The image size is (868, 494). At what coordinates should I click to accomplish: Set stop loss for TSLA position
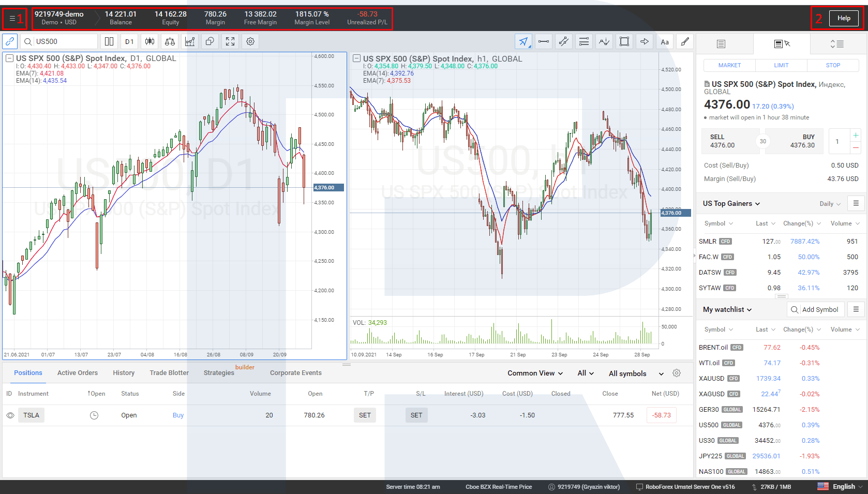tap(416, 415)
